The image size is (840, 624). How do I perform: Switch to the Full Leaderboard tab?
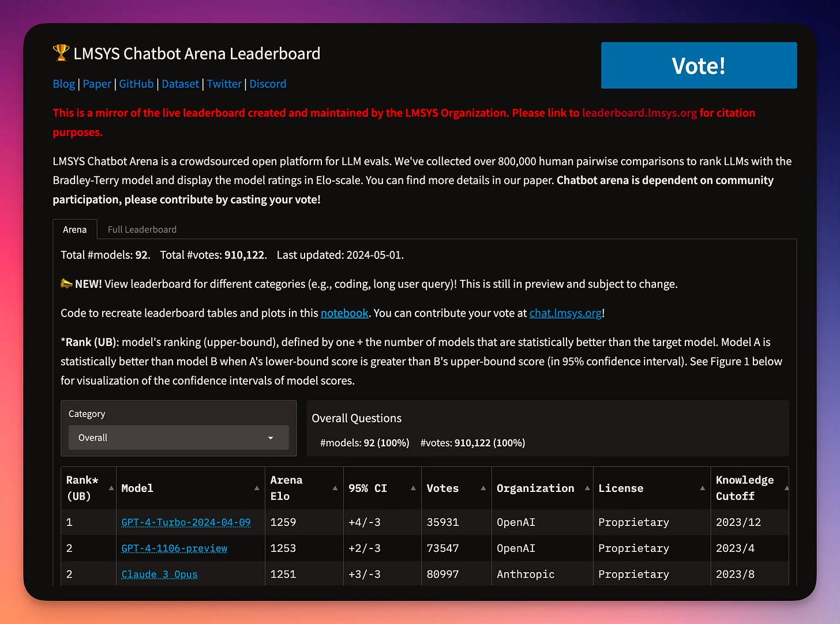(x=142, y=230)
